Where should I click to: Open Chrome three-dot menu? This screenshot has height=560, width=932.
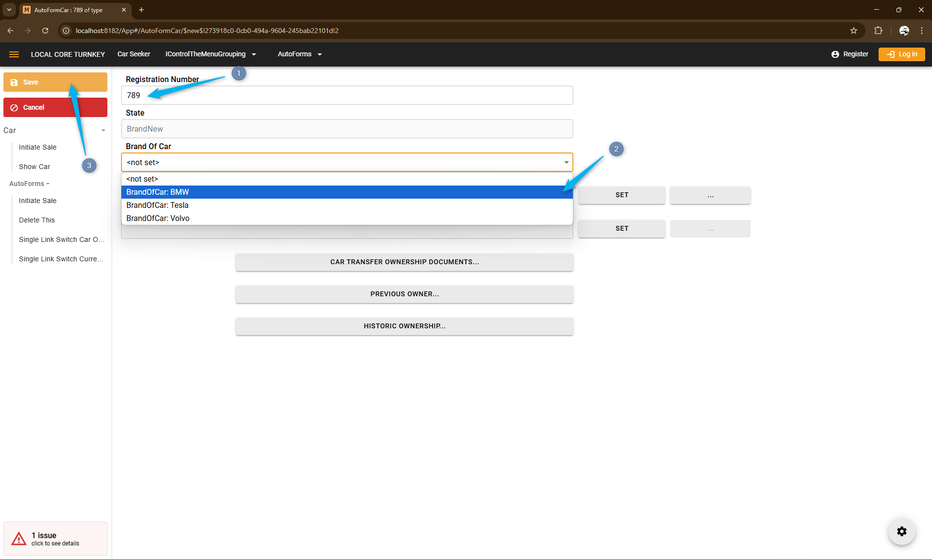922,31
